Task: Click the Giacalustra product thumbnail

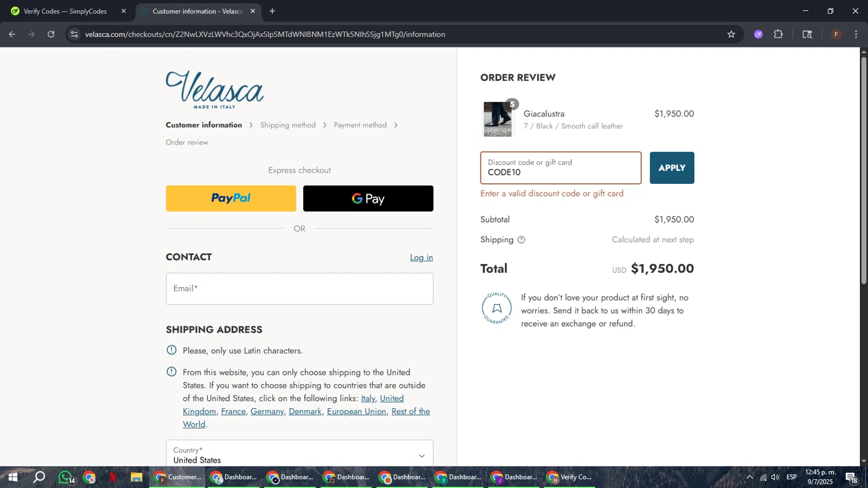Action: point(498,119)
